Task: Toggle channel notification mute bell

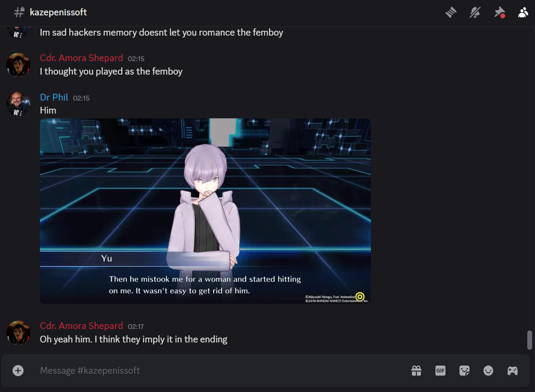Action: 475,13
